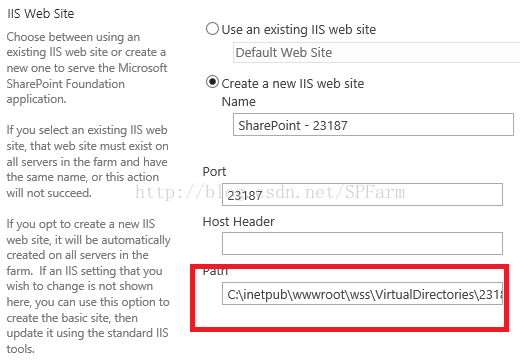The height and width of the screenshot is (363, 520).
Task: Open the Default Web Site dropdown
Action: click(x=376, y=52)
